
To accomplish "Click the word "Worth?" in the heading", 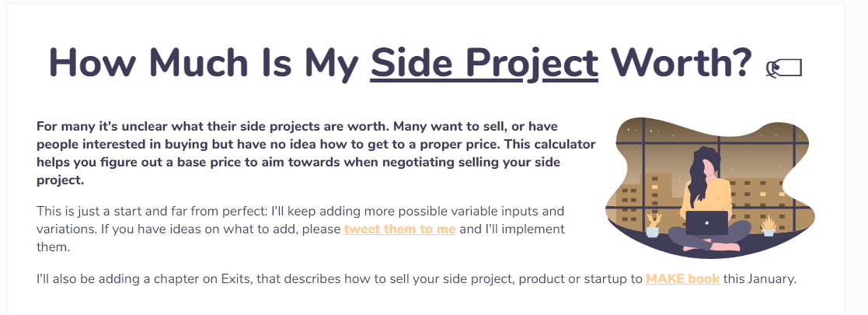I will pos(682,63).
